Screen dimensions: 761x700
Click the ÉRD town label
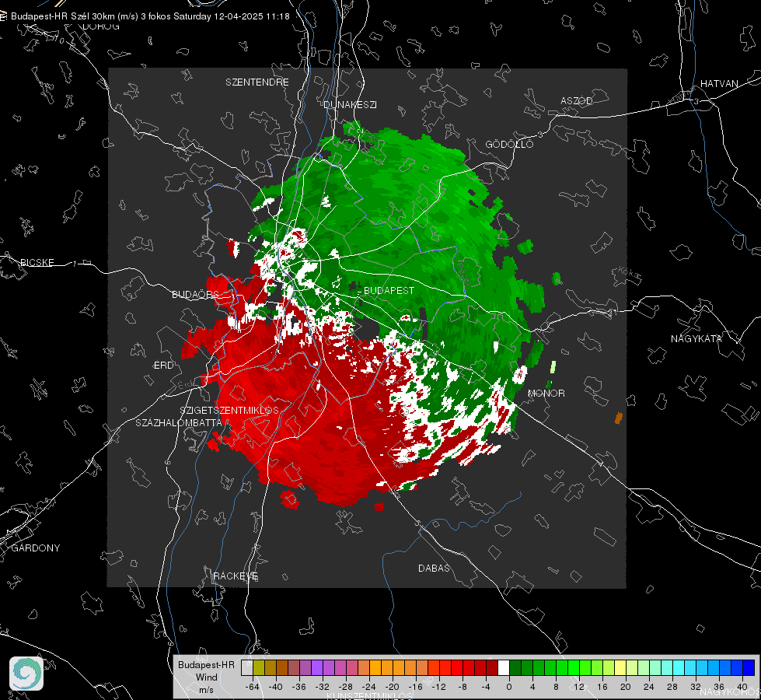click(163, 366)
